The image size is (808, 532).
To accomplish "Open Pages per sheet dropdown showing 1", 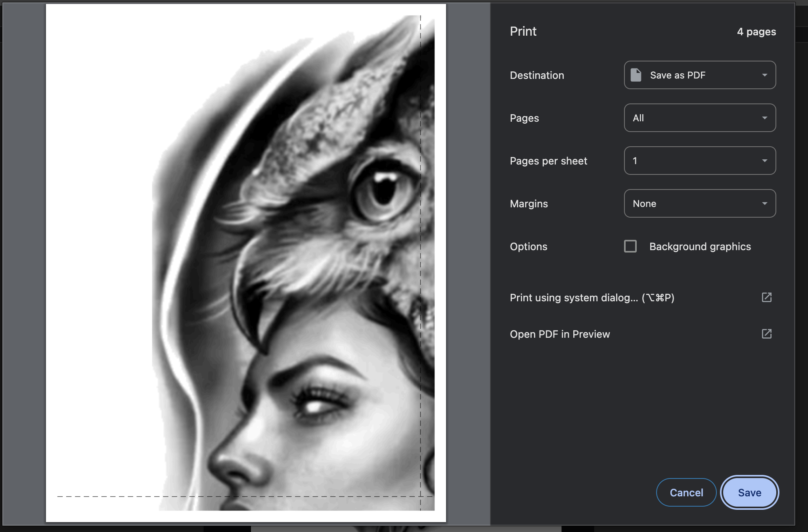I will pyautogui.click(x=699, y=161).
